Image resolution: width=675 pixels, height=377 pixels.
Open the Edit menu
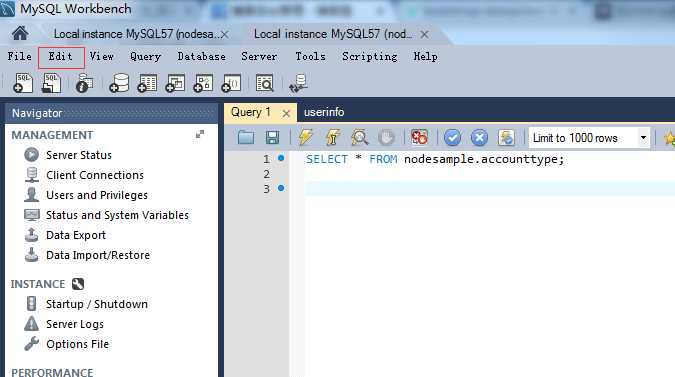point(61,56)
